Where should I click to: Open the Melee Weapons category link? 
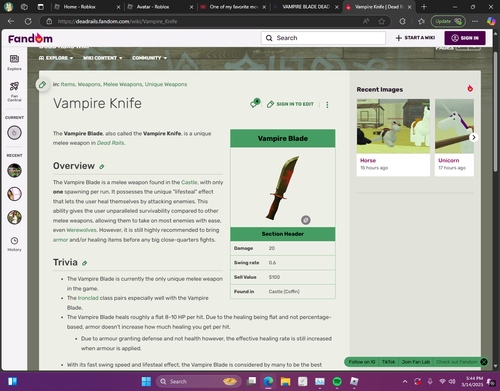point(122,84)
